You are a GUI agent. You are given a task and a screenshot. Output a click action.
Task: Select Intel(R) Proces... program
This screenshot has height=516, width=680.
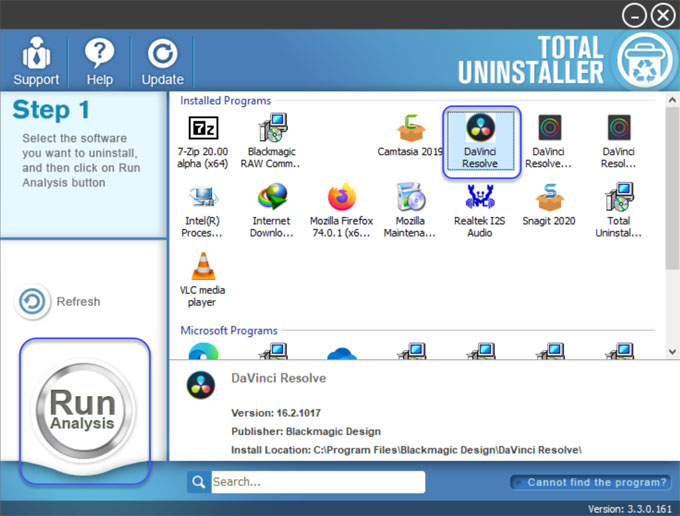click(x=202, y=211)
